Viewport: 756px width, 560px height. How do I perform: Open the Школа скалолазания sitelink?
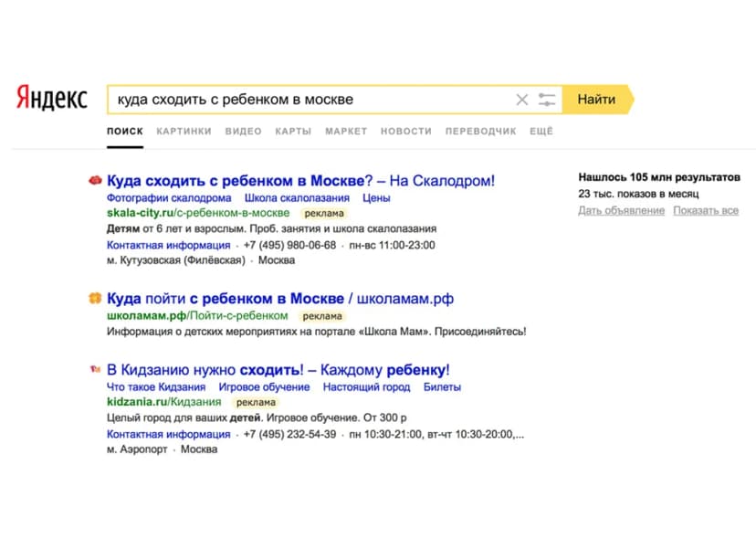(x=297, y=197)
